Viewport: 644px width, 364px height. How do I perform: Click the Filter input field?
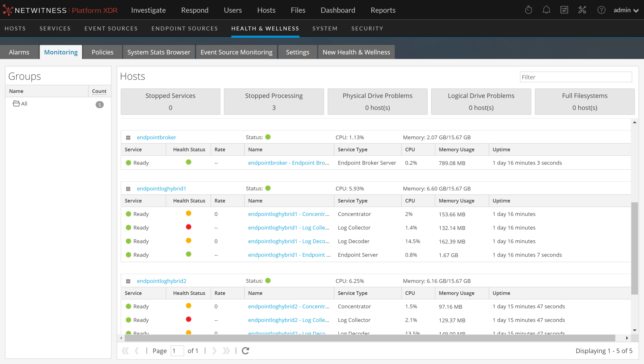[x=575, y=77]
